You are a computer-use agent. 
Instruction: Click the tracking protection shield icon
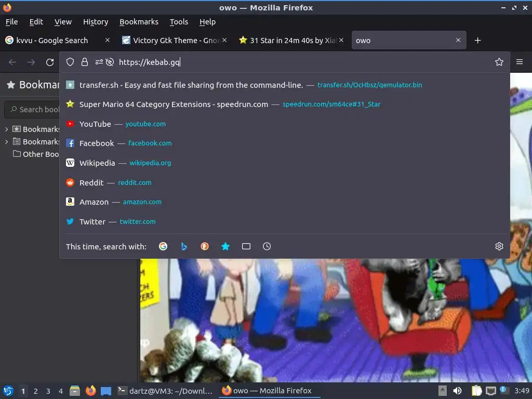[x=70, y=62]
